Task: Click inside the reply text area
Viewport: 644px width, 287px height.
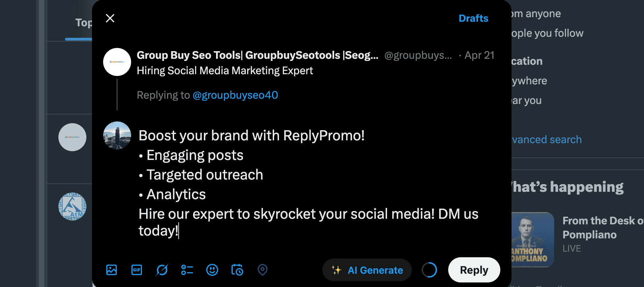Action: pos(308,182)
